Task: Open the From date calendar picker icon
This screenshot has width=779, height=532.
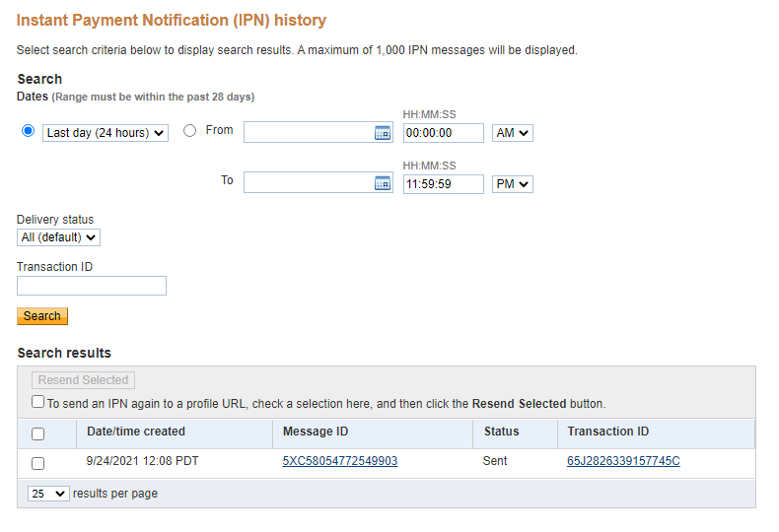Action: [x=383, y=133]
